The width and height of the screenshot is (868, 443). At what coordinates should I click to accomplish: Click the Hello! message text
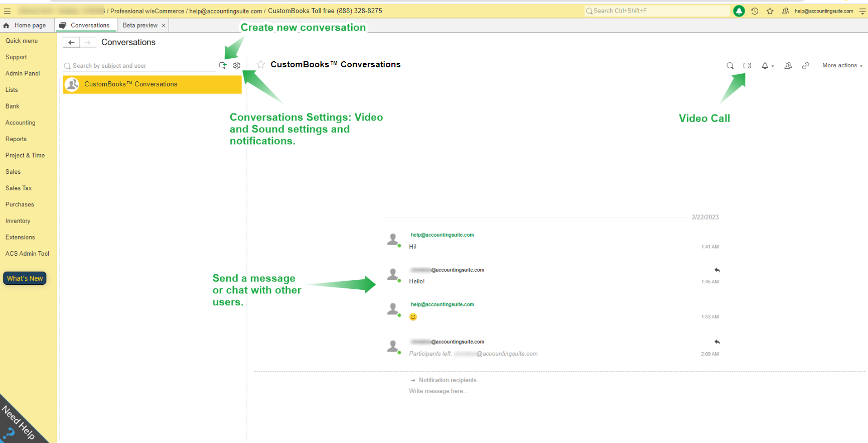tap(416, 281)
